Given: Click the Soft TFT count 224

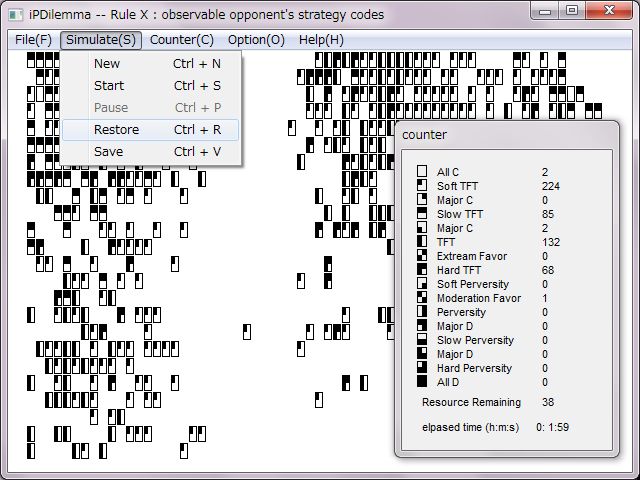Looking at the screenshot, I should (x=551, y=187).
